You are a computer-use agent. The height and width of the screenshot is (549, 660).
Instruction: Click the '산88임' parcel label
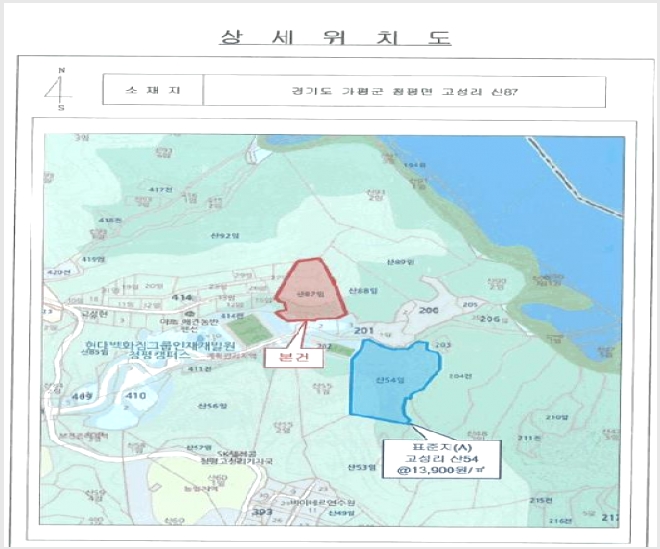coord(364,290)
